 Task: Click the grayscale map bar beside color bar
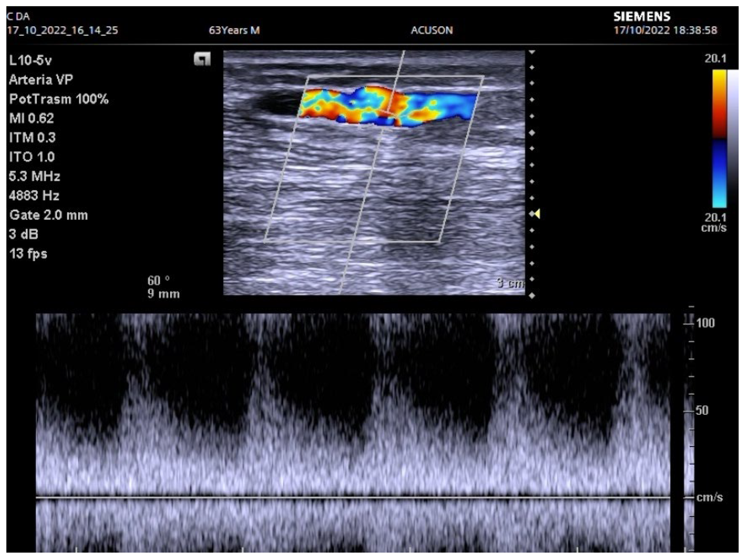[x=733, y=135]
